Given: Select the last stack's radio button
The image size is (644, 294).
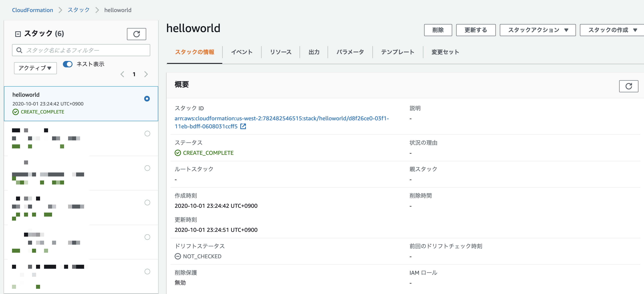Looking at the screenshot, I should pyautogui.click(x=147, y=272).
